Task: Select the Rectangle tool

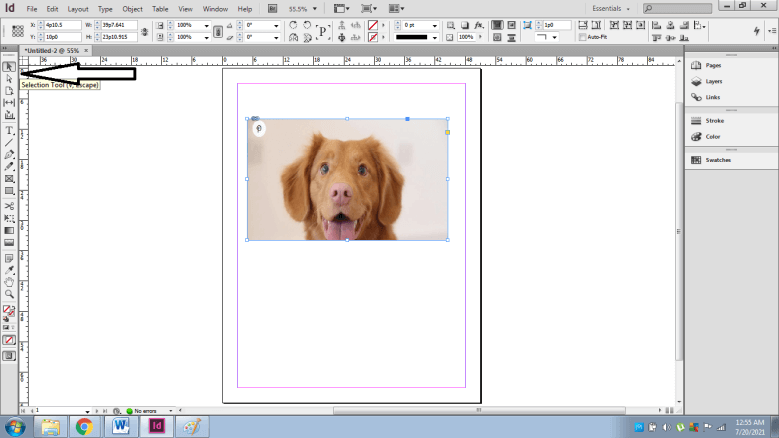Action: pos(9,191)
